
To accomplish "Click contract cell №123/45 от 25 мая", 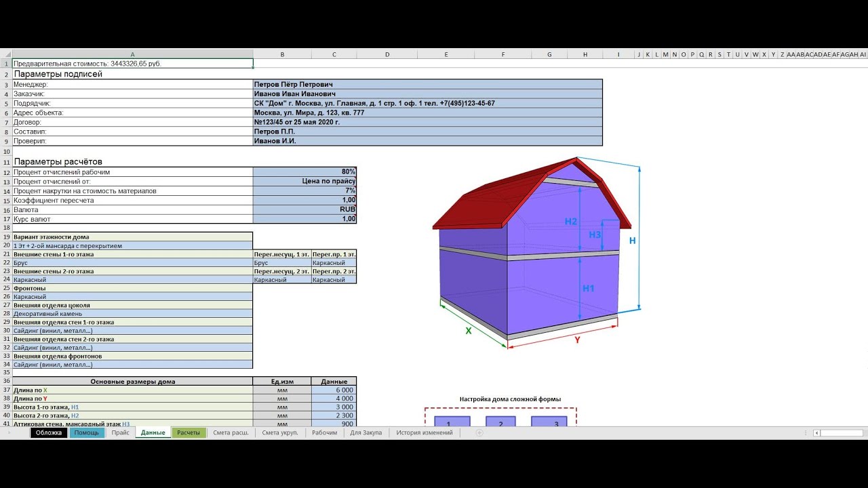I will (x=427, y=122).
